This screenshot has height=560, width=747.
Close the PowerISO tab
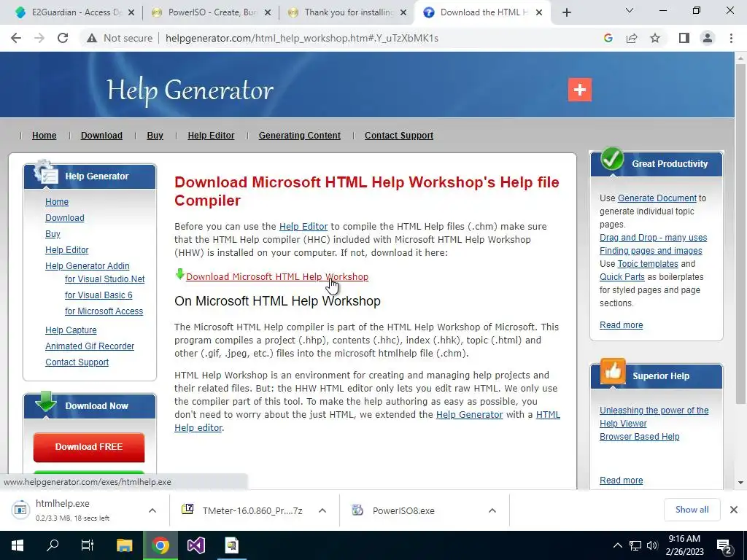(x=268, y=12)
